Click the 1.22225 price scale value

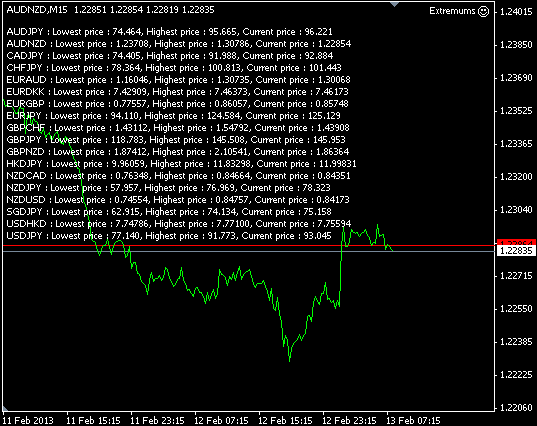point(516,375)
